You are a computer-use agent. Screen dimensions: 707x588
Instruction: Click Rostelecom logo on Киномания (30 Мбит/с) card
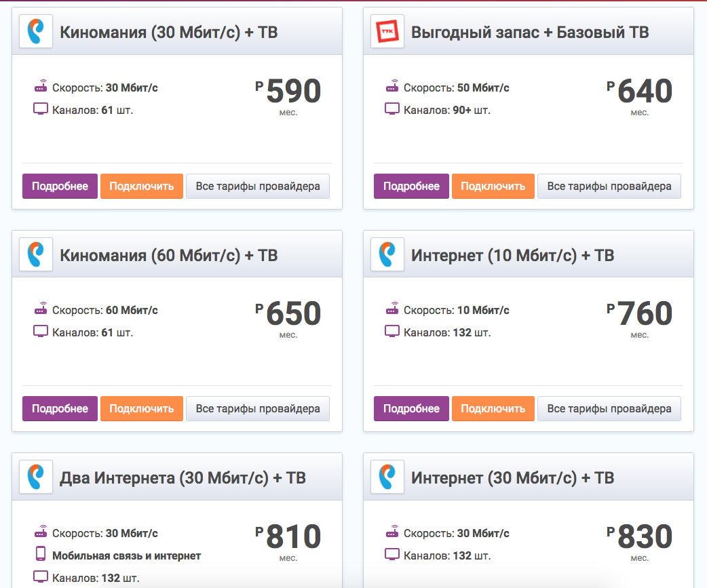[x=36, y=32]
